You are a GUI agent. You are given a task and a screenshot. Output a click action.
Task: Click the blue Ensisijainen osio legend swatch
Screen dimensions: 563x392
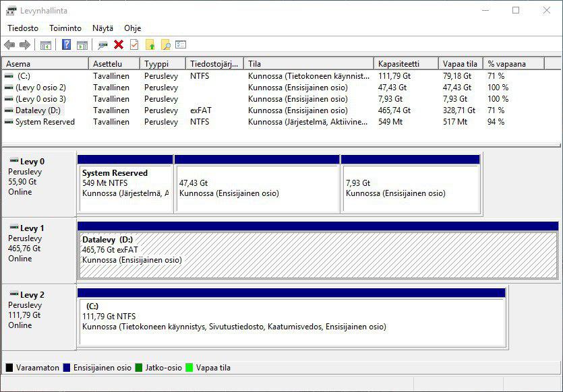click(66, 368)
